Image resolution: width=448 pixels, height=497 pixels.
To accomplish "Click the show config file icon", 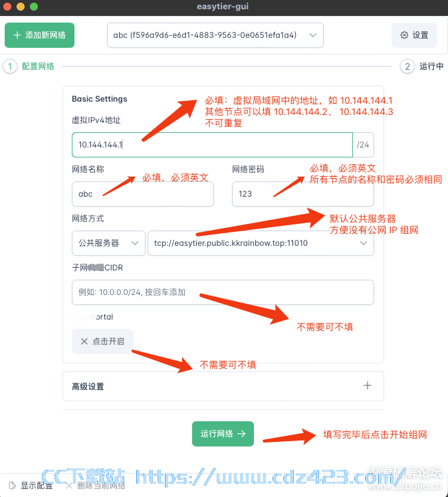I will coord(13,485).
